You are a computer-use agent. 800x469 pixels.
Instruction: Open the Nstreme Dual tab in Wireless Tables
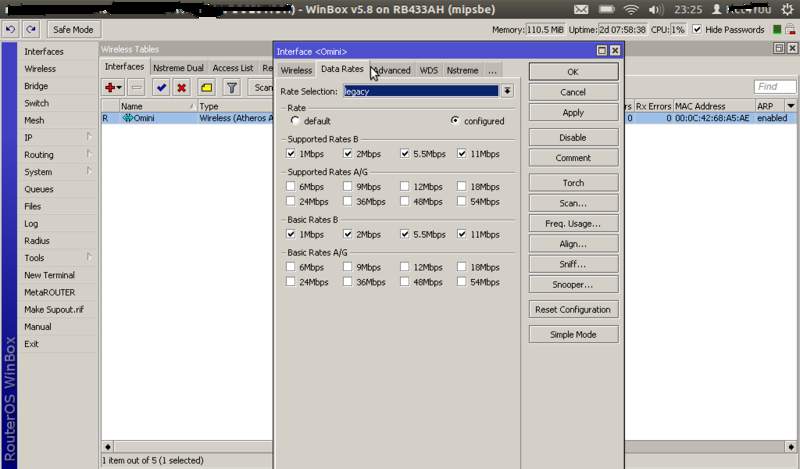(178, 68)
